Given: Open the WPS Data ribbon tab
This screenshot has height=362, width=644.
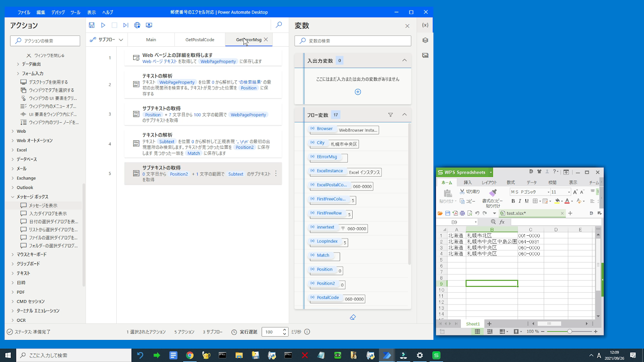Looking at the screenshot, I should (x=532, y=182).
